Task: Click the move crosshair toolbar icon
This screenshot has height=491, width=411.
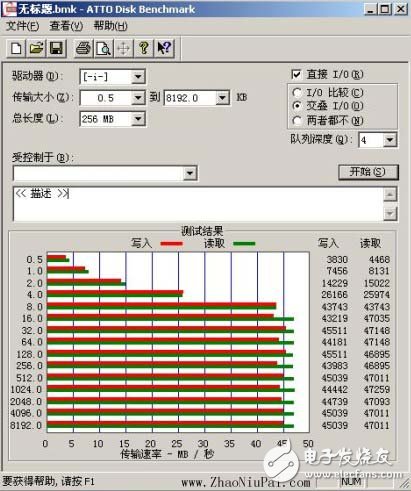Action: tap(123, 48)
